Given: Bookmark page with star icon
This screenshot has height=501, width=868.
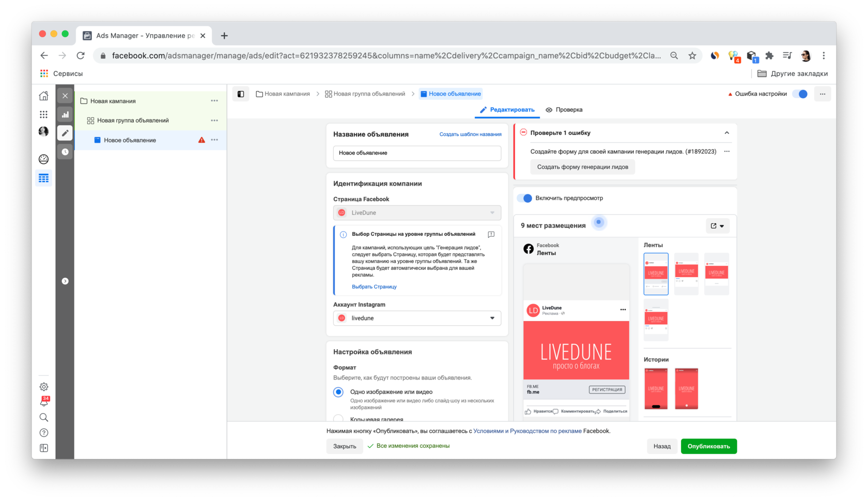Looking at the screenshot, I should [x=692, y=56].
